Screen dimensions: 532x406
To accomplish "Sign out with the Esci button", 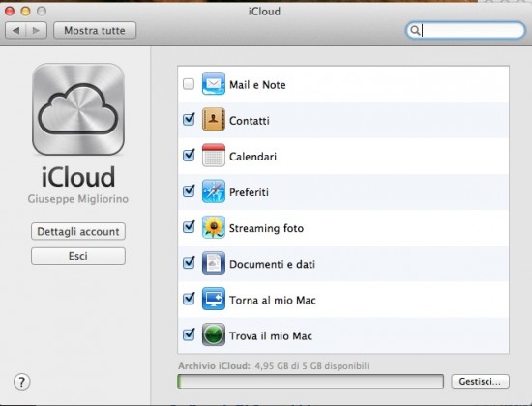I will click(78, 256).
